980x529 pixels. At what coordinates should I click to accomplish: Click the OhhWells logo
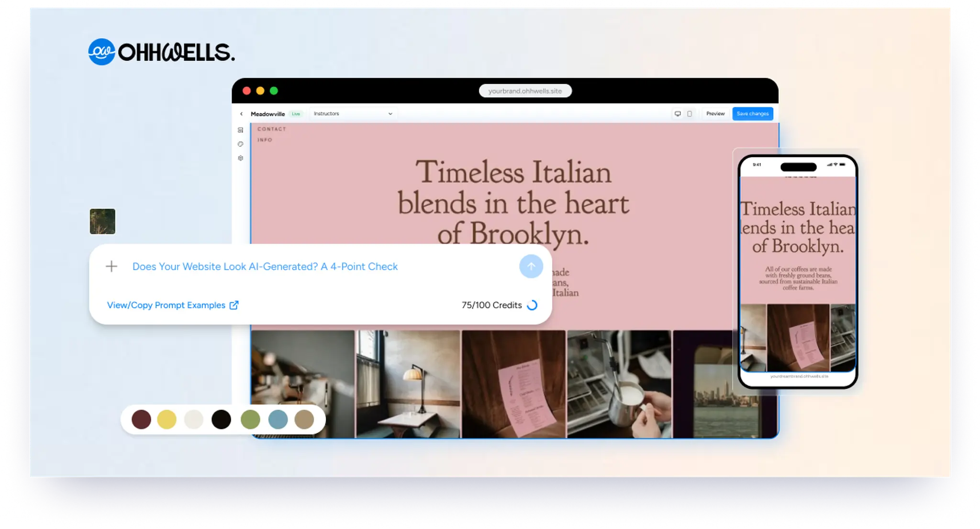(161, 52)
